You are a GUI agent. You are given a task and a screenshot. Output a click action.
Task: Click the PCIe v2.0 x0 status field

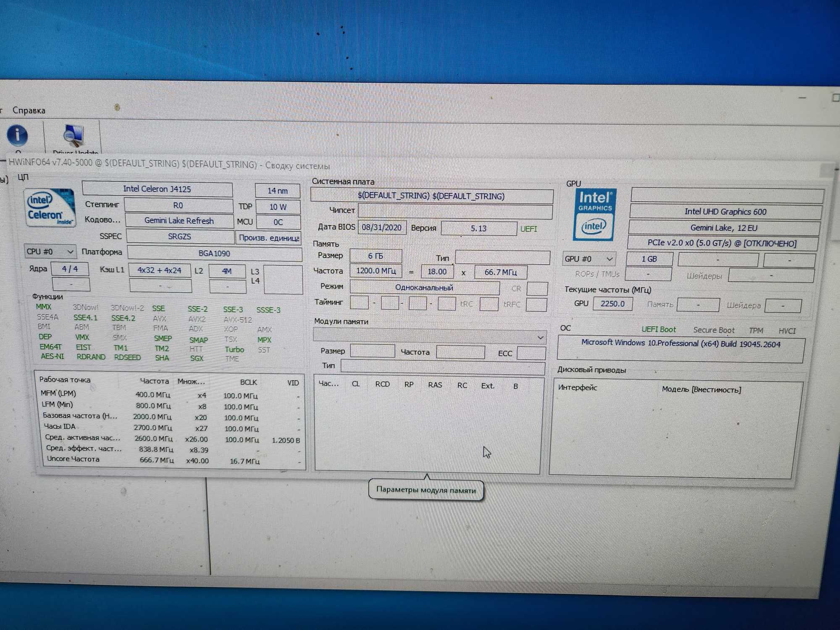[722, 243]
